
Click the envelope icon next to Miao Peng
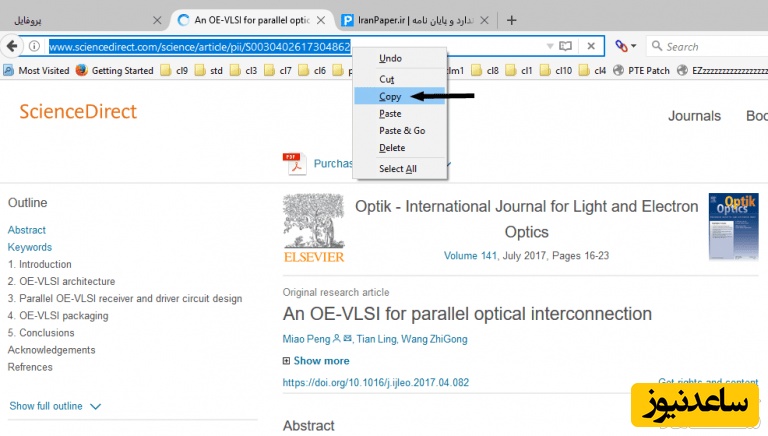click(x=347, y=339)
